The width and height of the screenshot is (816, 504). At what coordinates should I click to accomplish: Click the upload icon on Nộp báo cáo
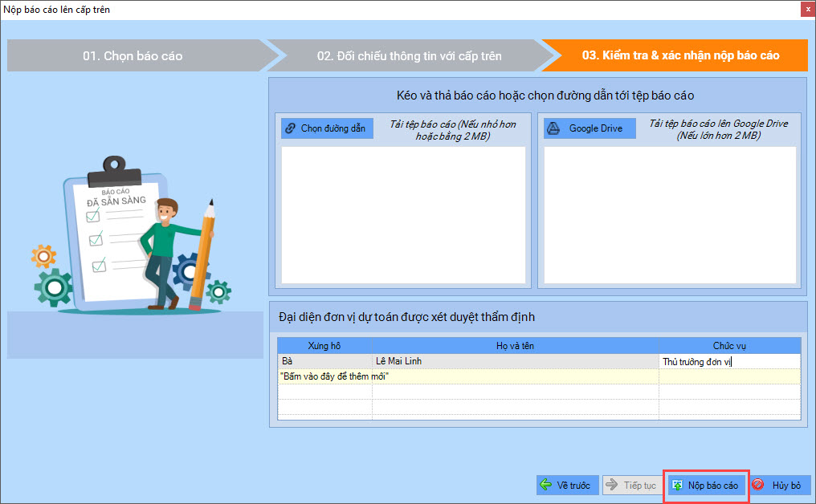677,486
